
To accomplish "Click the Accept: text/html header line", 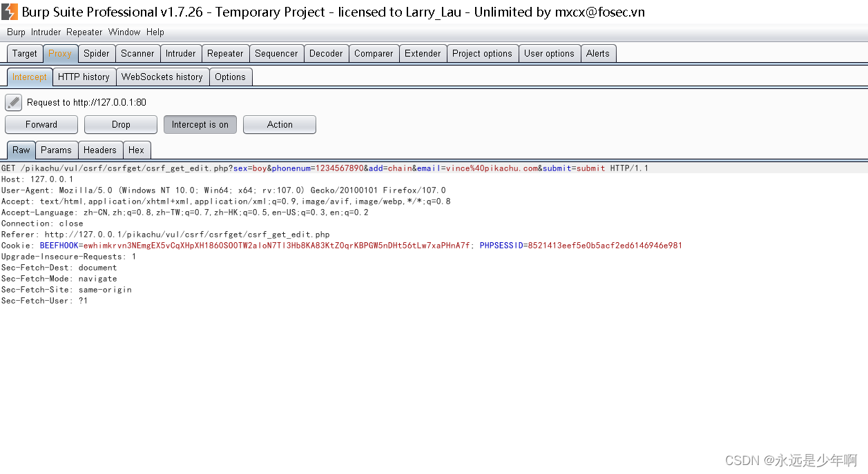I will pyautogui.click(x=226, y=201).
